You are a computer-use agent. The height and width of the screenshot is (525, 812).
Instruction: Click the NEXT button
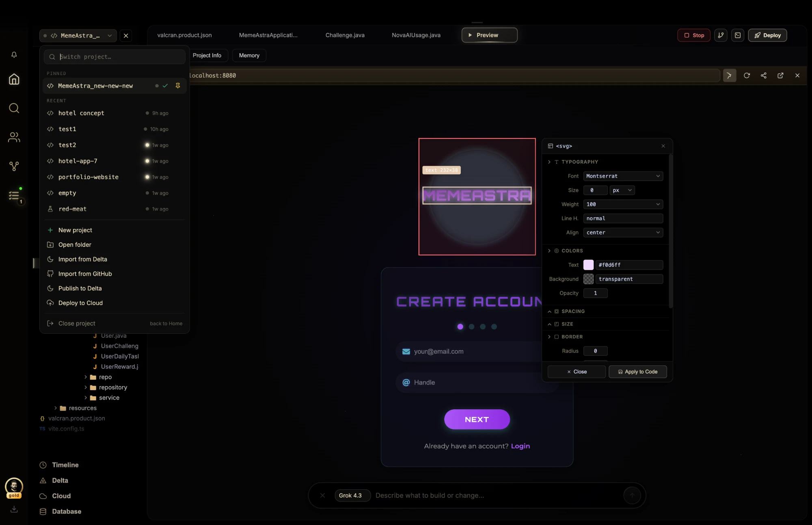point(477,420)
